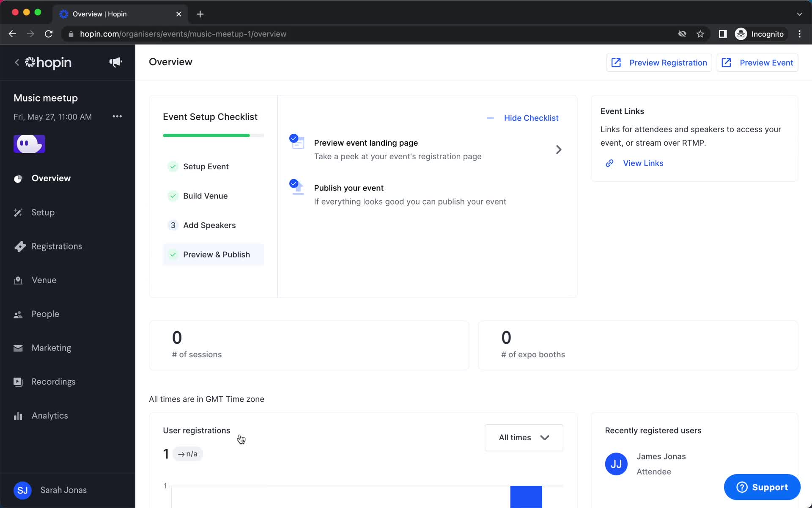Open the Announcements icon
Viewport: 812px width, 508px height.
coord(116,62)
